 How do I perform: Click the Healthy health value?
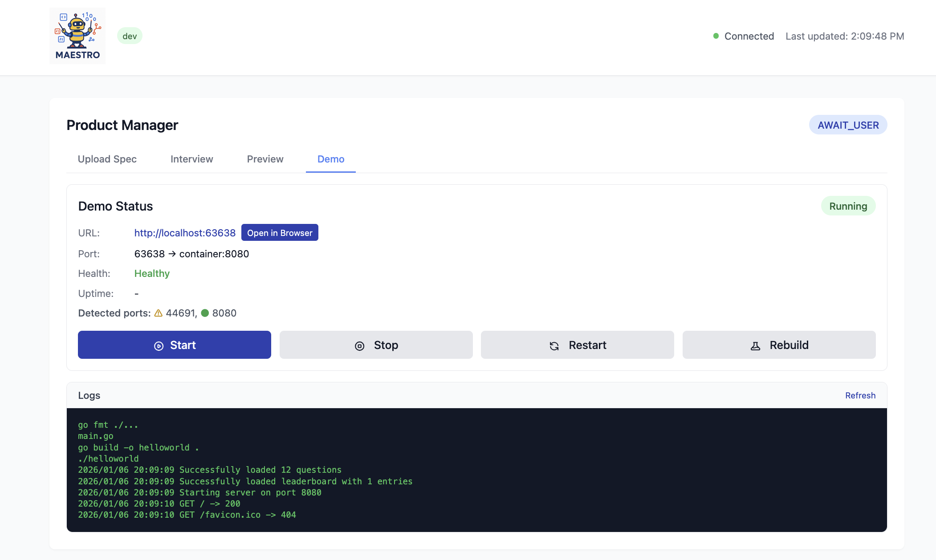coord(152,273)
